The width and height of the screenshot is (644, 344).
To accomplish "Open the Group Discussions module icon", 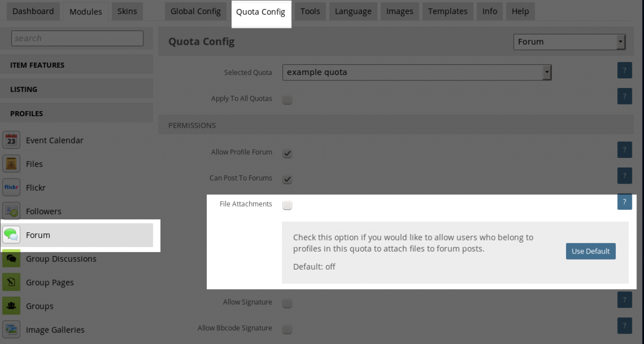I will [12, 259].
